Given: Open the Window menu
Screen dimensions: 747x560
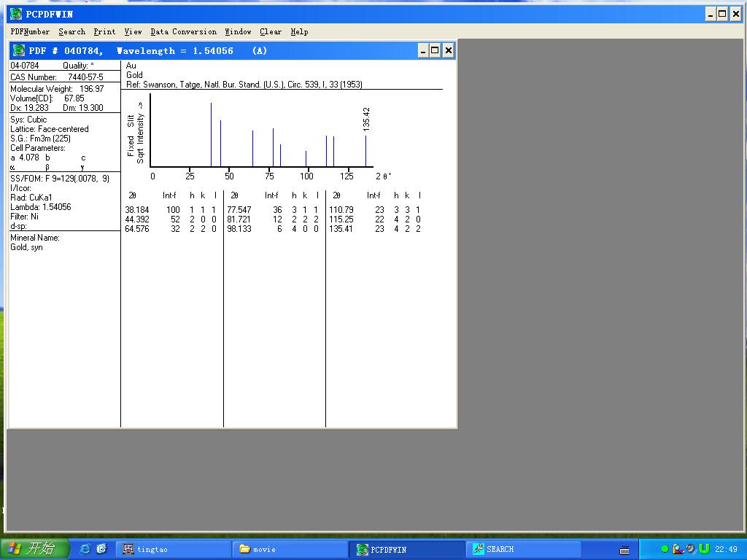Looking at the screenshot, I should [238, 32].
